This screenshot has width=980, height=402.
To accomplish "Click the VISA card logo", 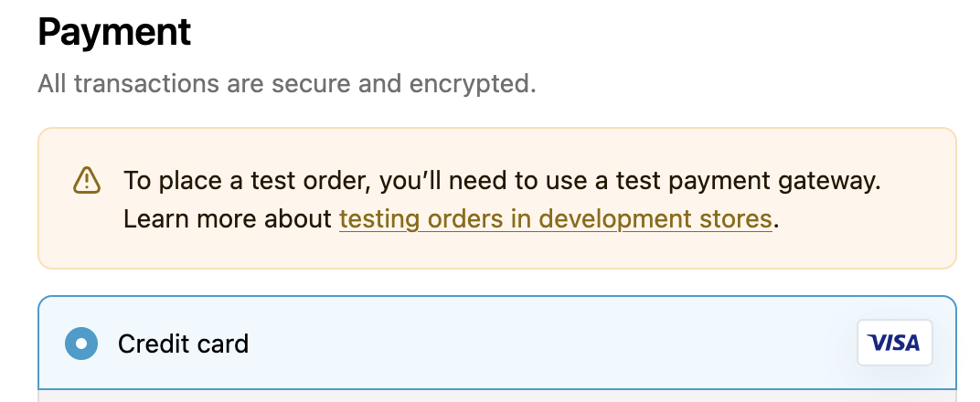I will (894, 343).
